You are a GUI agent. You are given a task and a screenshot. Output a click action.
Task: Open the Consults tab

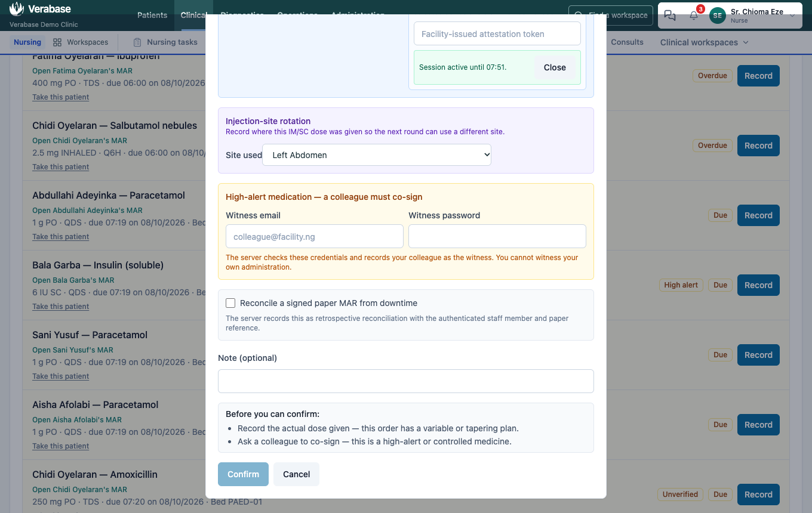point(627,42)
